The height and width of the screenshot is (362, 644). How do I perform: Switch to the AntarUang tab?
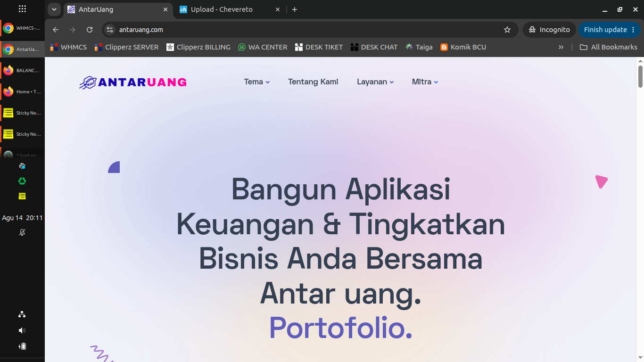pyautogui.click(x=117, y=9)
